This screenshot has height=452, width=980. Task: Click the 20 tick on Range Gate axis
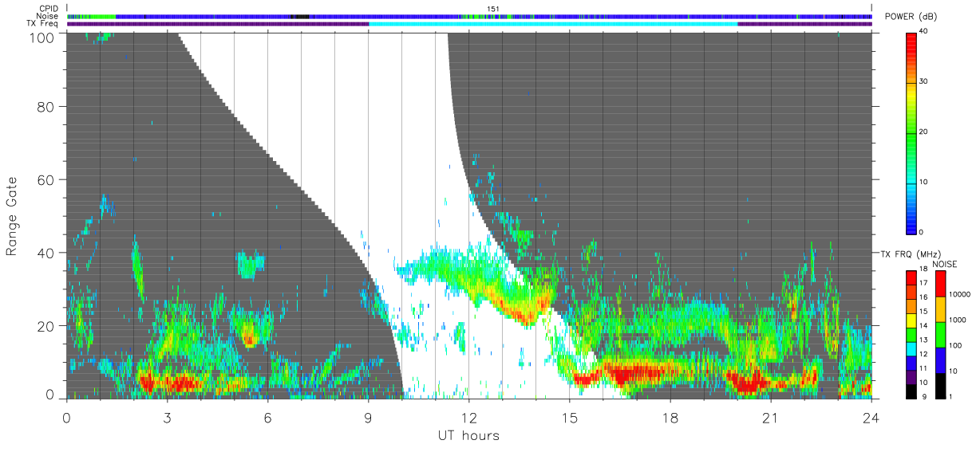click(46, 326)
